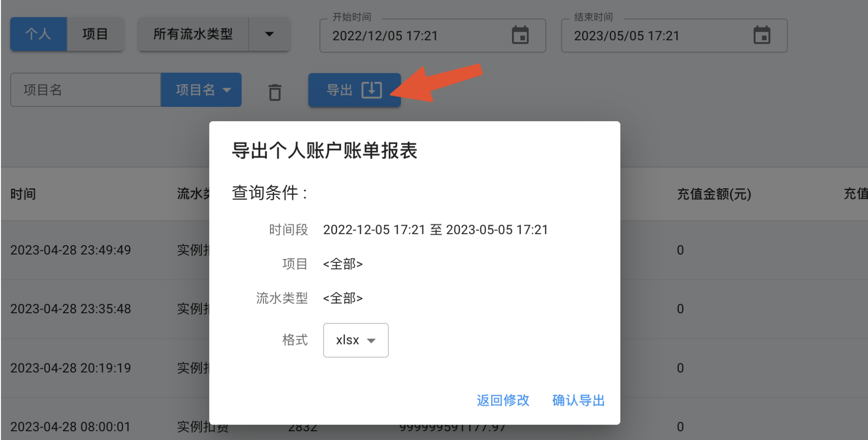
Task: Click the 充值金额(元) column header
Action: coord(714,194)
